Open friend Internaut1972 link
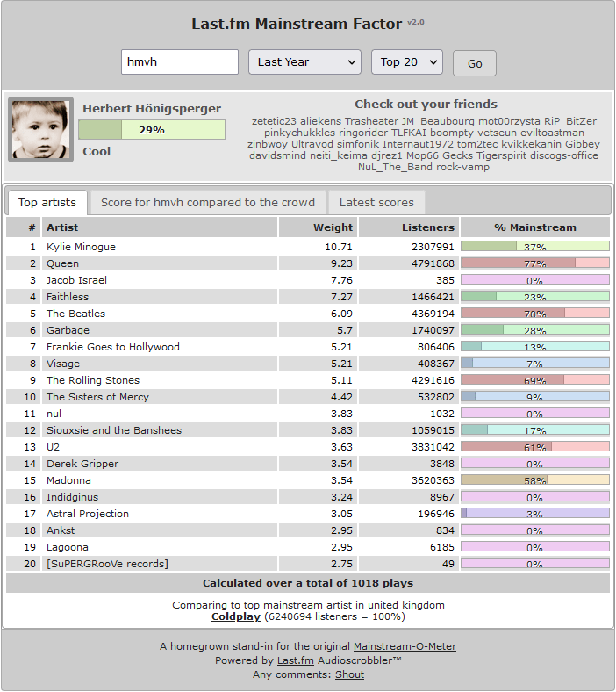The height and width of the screenshot is (692, 616). point(418,144)
